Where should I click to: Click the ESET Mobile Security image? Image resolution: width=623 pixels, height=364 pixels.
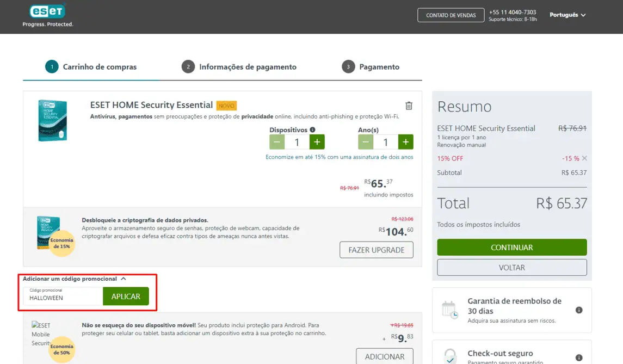click(41, 334)
